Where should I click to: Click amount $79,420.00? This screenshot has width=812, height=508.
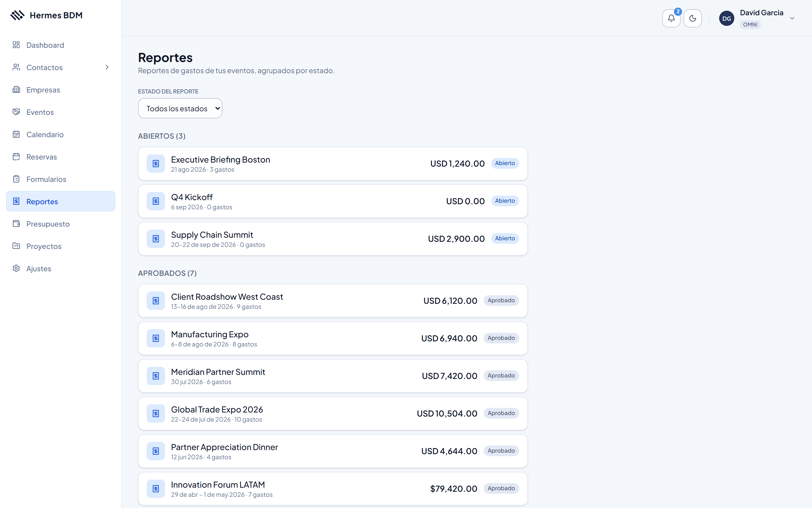tap(454, 489)
